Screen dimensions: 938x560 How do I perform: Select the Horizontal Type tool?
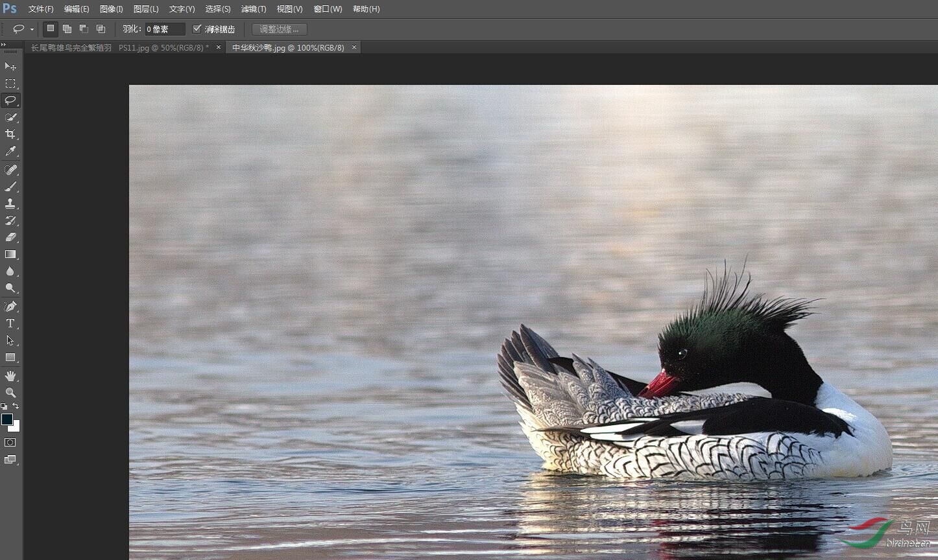pyautogui.click(x=10, y=323)
